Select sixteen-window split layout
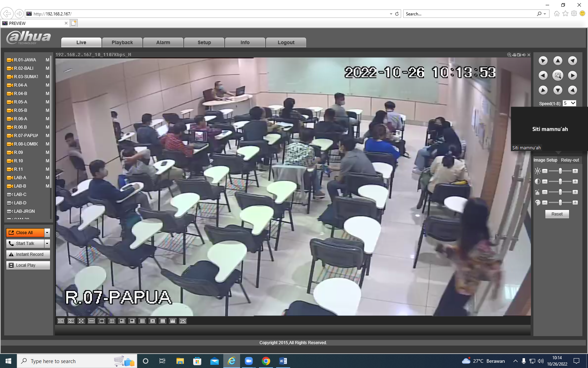 [162, 321]
